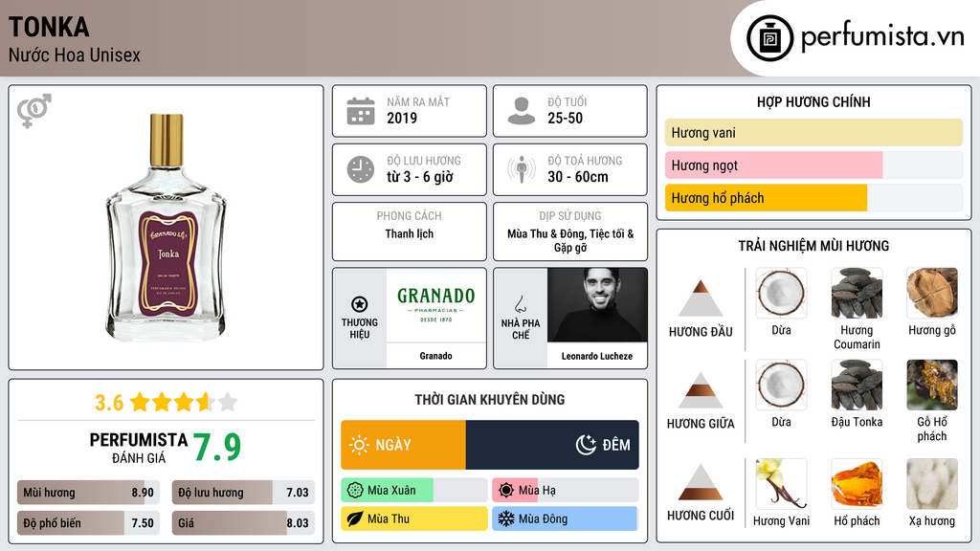This screenshot has height=551, width=980.
Task: Select the Hương Coumarin bean image
Action: tap(857, 293)
